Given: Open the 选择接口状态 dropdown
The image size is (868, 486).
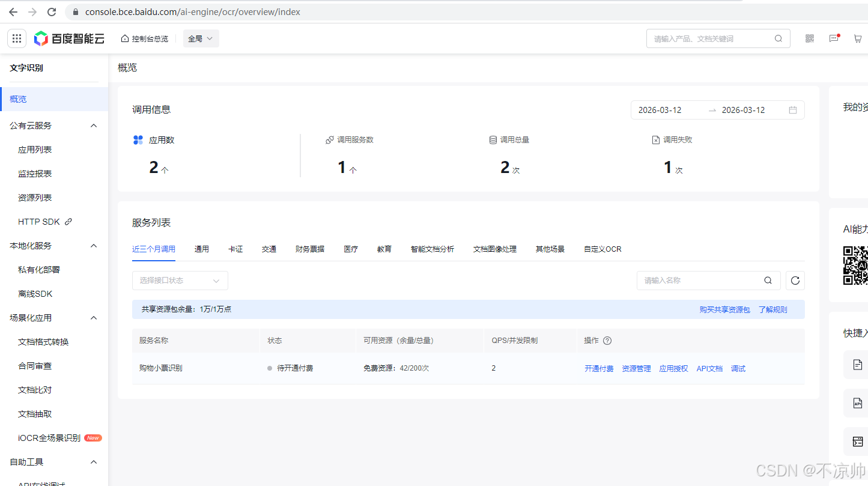Looking at the screenshot, I should point(180,281).
